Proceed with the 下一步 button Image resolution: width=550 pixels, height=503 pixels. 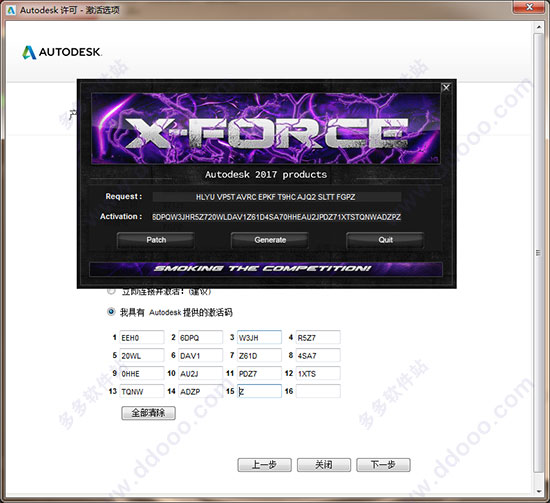[x=383, y=465]
